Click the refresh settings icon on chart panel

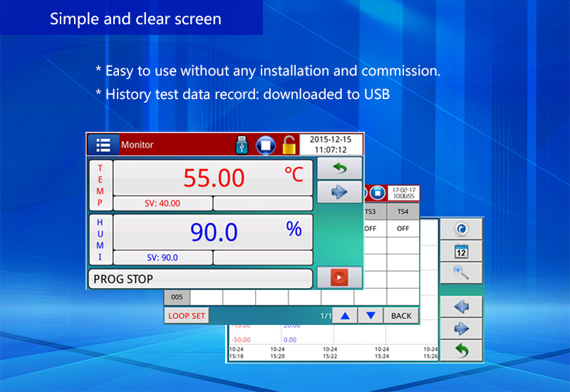click(460, 229)
